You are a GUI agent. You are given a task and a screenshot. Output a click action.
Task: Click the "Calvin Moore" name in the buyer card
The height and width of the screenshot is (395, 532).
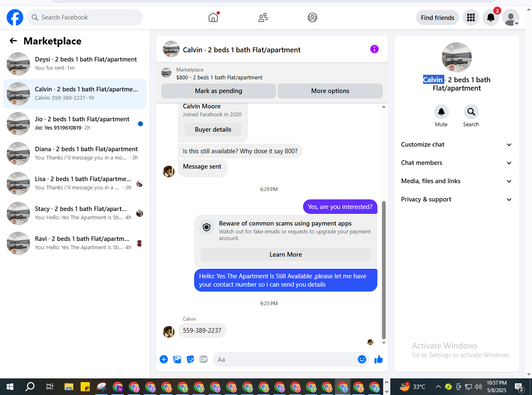[x=202, y=106]
